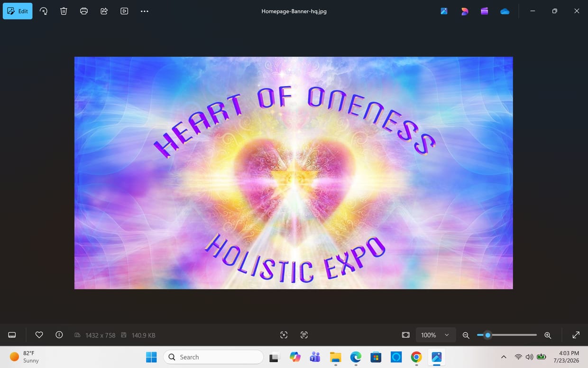
Task: Start slideshow with the play icon
Action: pos(124,11)
